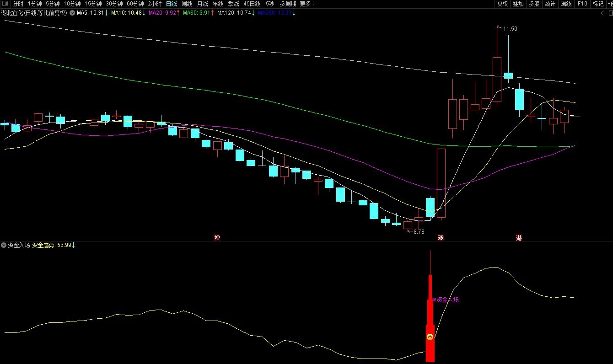Click the 标记 mark button
This screenshot has height=364, width=613.
click(x=598, y=4)
